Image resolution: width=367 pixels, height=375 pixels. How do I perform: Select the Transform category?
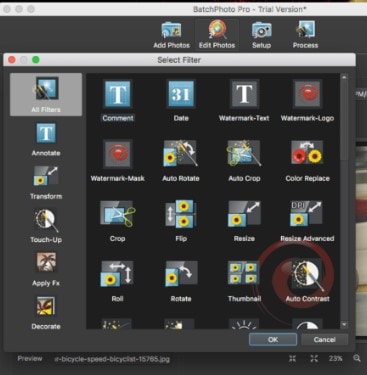point(46,183)
